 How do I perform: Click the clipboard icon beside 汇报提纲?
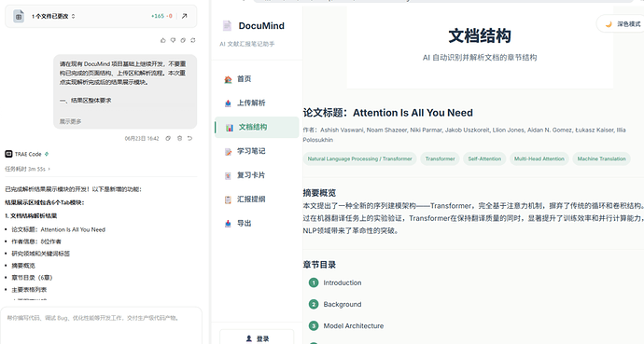click(228, 200)
